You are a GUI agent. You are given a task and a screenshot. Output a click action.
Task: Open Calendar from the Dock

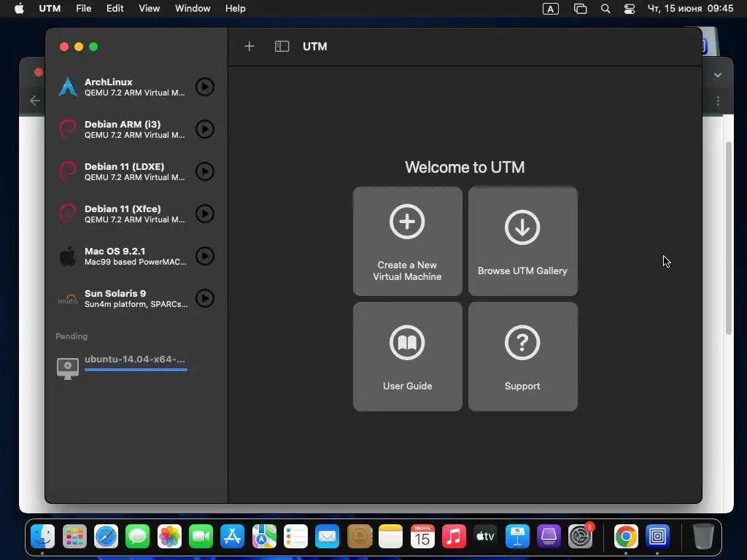(x=422, y=537)
